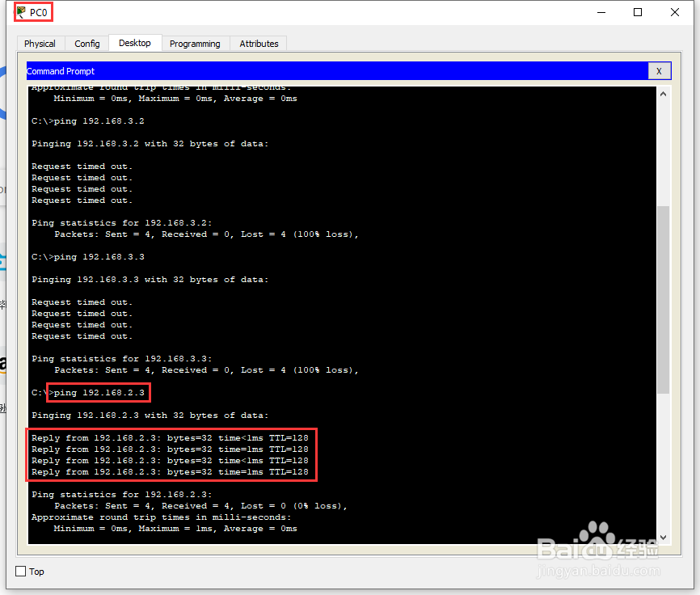Image resolution: width=700 pixels, height=595 pixels.
Task: Click 'Ping statistics for 192.168.2.3:' line
Action: click(122, 494)
